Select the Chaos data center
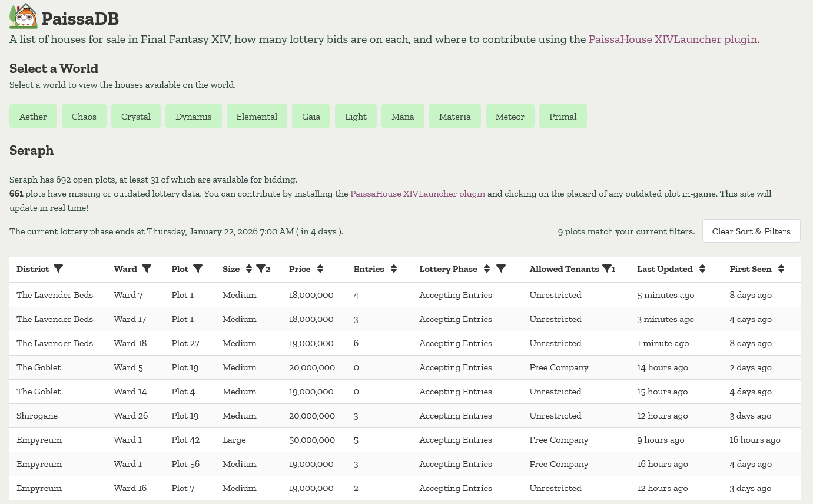Screen dimensions: 813x504 (x=84, y=117)
